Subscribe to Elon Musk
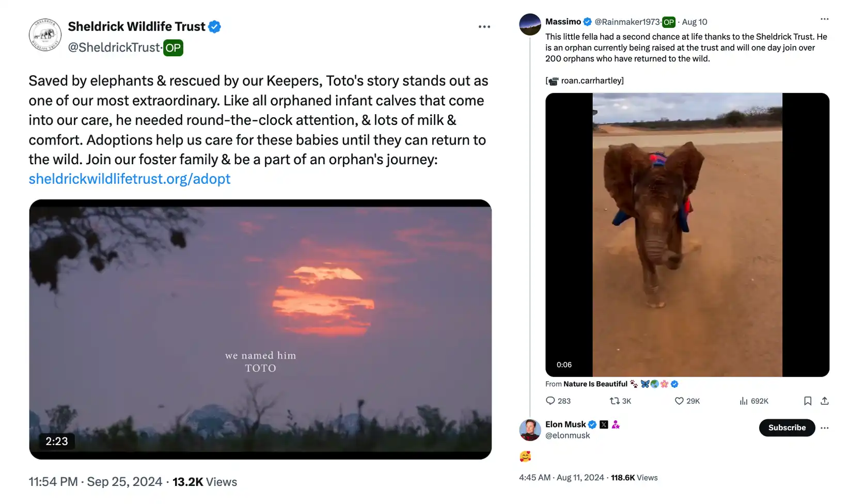 [786, 428]
